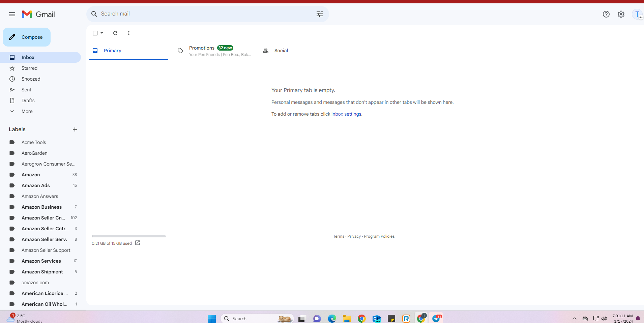Screen dimensions: 644x323
Task: Click the 0.21 GB of 15 GB used text
Action: pyautogui.click(x=112, y=243)
